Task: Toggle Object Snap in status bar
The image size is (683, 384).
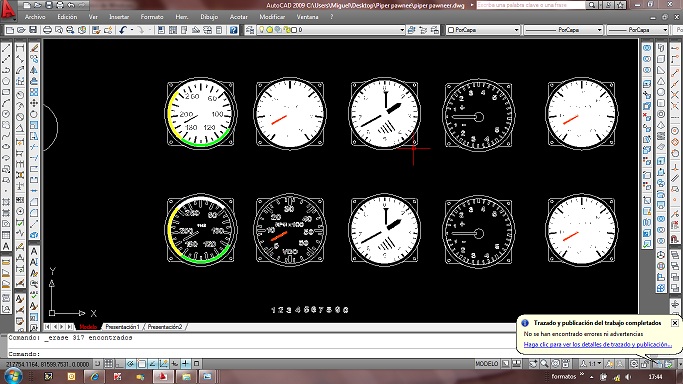Action: 142,364
